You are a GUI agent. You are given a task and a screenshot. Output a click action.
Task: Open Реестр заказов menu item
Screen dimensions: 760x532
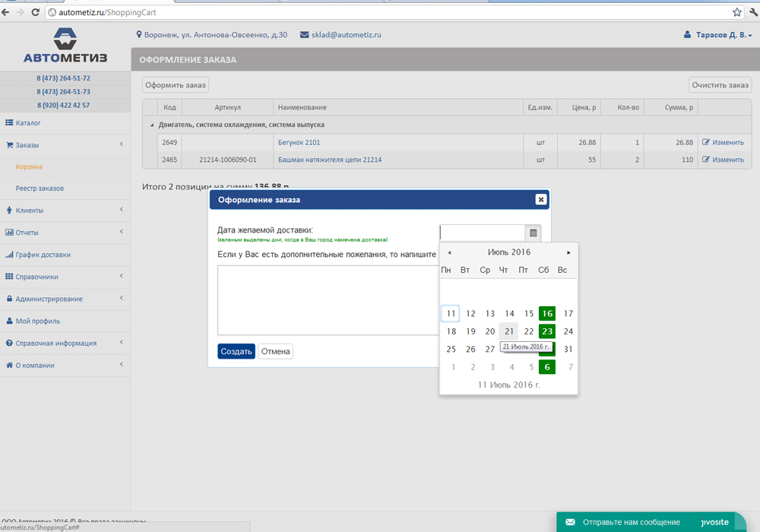tap(40, 188)
